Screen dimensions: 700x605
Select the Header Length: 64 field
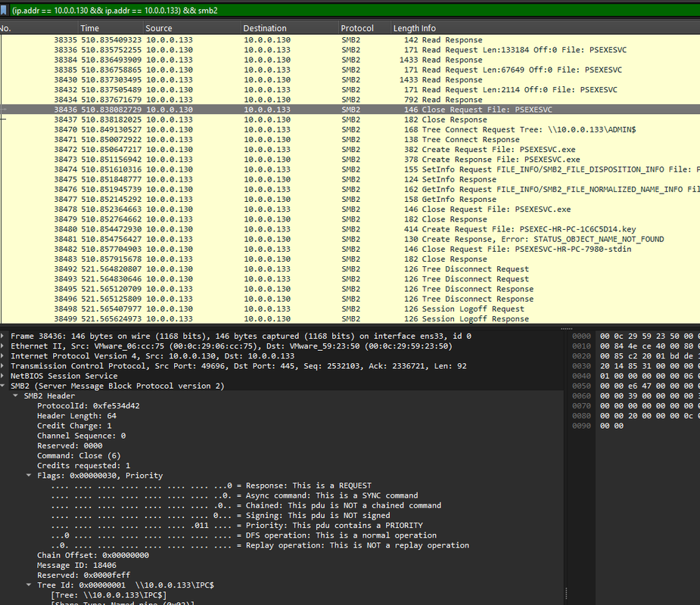coord(76,416)
